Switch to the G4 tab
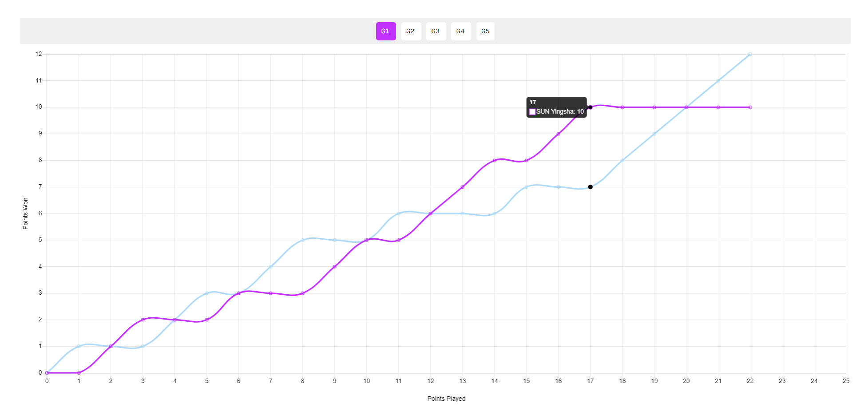Image resolution: width=868 pixels, height=411 pixels. 460,32
